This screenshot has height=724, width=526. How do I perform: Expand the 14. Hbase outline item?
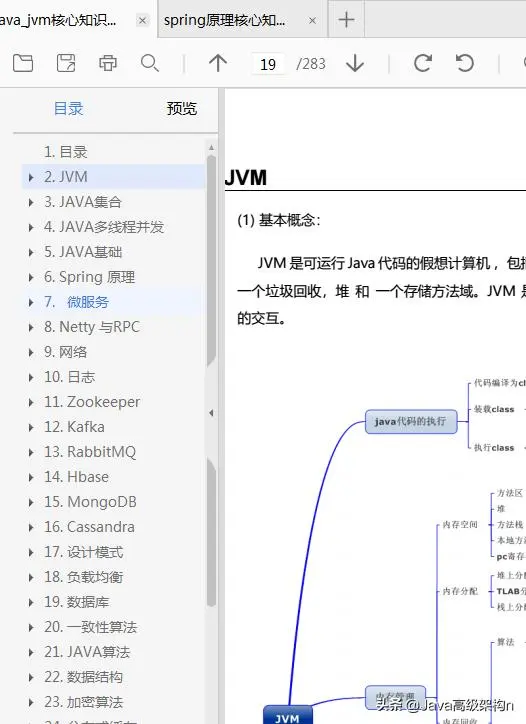31,477
